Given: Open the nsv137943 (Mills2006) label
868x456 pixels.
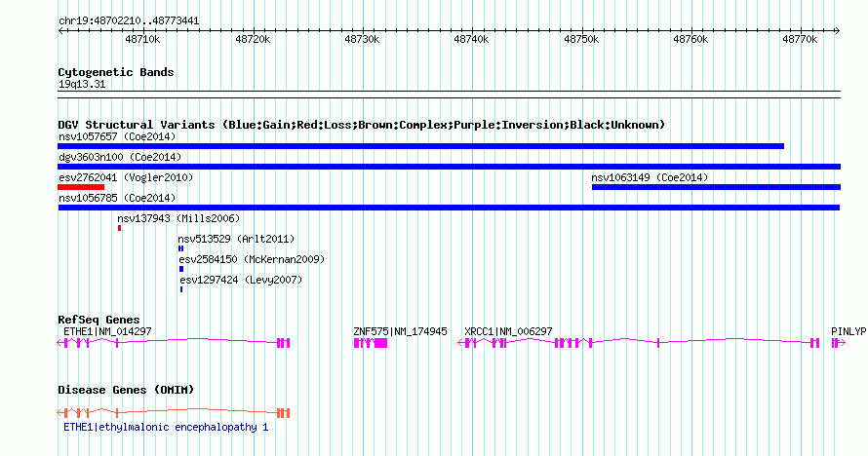Looking at the screenshot, I should pyautogui.click(x=178, y=218).
